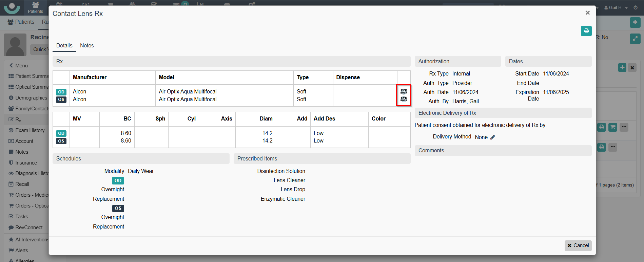Screen dimensions: 644x262
Task: Collapse the sidebar Menu chevron
Action: click(12, 65)
